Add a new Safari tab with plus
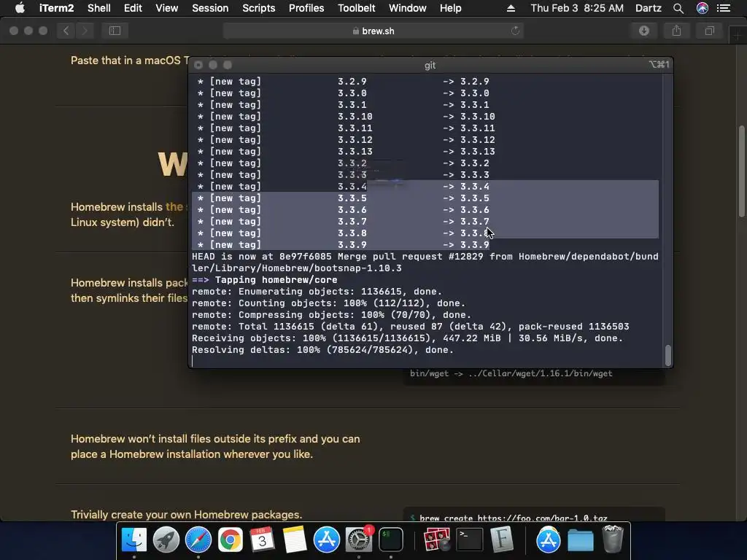 (738, 36)
